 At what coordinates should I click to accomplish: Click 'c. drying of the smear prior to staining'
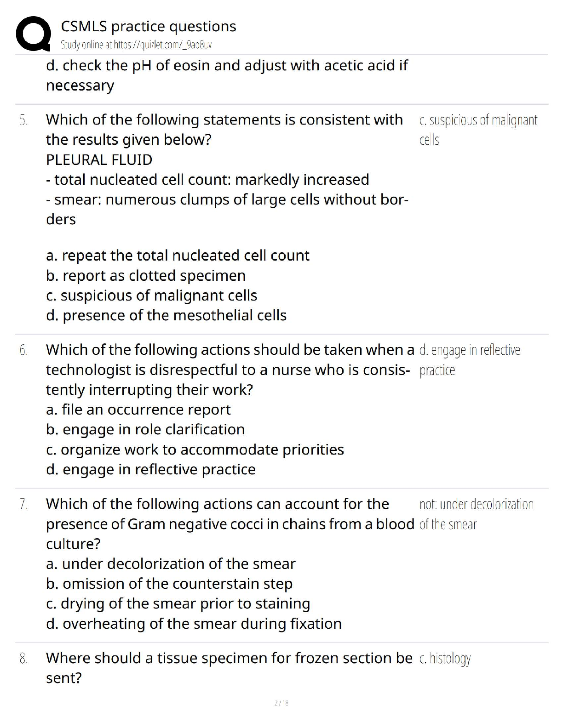pos(178,604)
